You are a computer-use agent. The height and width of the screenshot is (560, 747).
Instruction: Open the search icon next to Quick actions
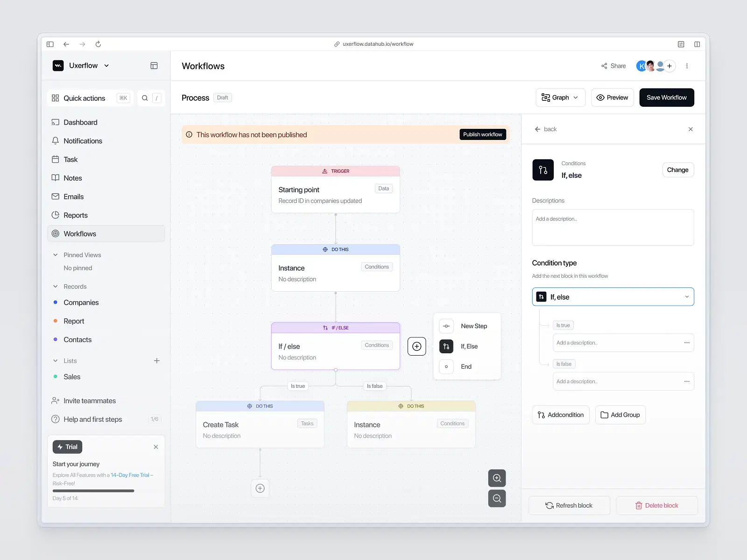click(145, 98)
